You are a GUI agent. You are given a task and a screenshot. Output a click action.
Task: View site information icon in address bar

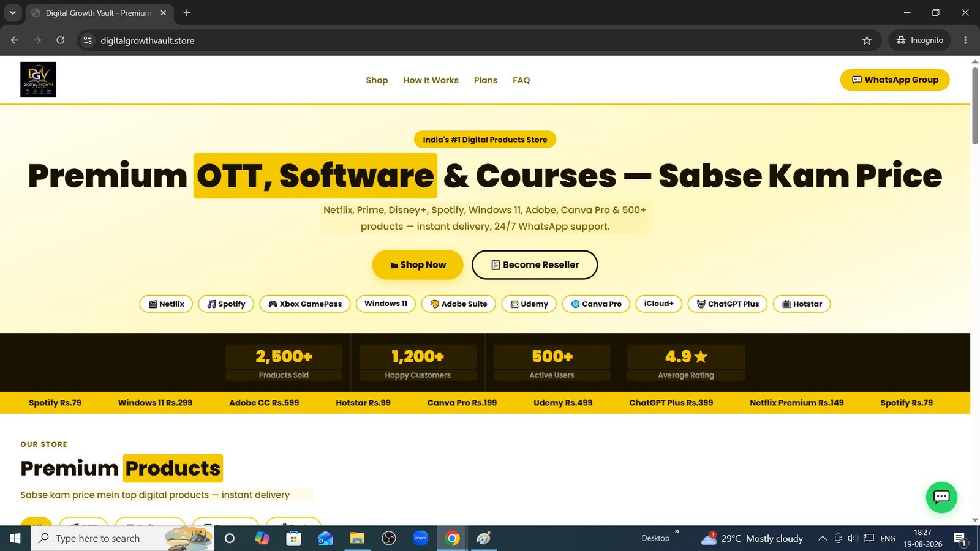[x=88, y=40]
